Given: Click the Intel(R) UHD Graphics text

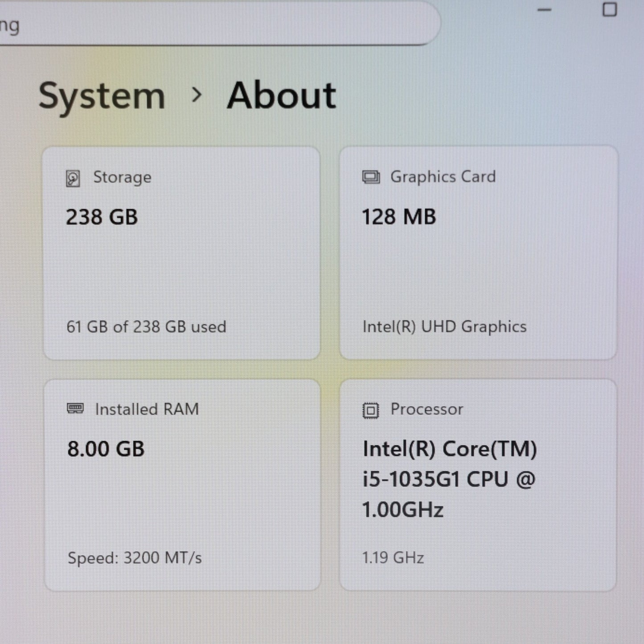Looking at the screenshot, I should point(444,327).
